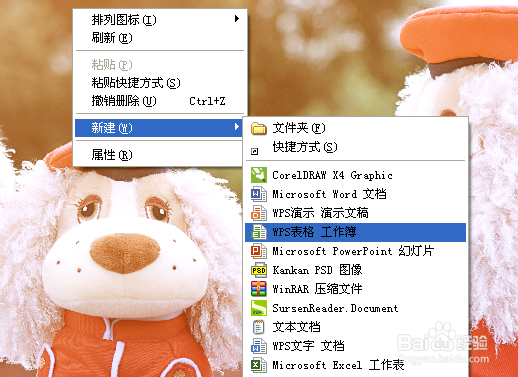This screenshot has height=377, width=518.
Task: Expand the 新建 submenu arrow
Action: [237, 127]
